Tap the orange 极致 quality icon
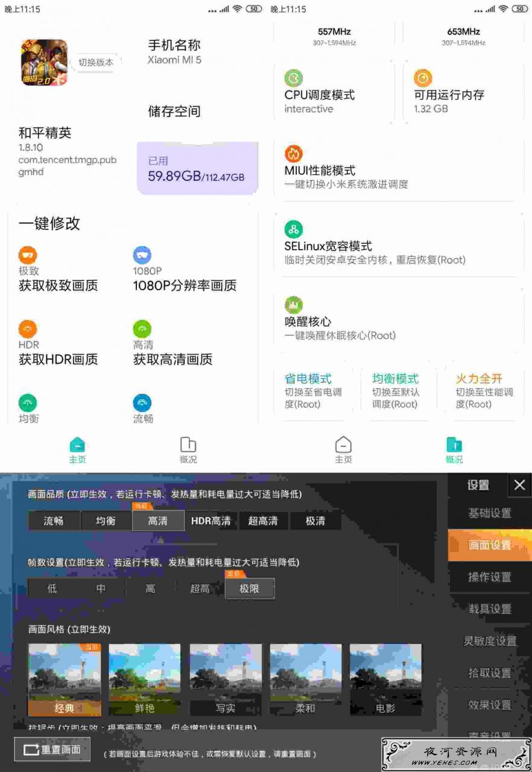The height and width of the screenshot is (772, 532). (28, 255)
